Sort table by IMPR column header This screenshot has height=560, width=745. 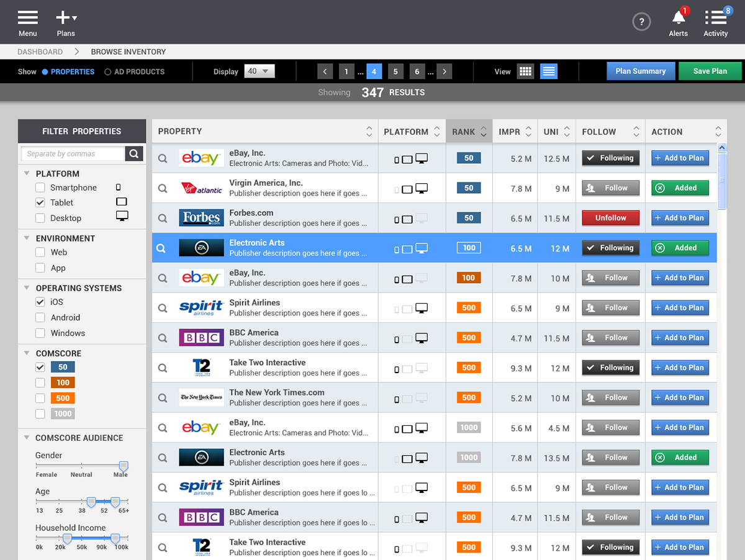click(x=515, y=132)
